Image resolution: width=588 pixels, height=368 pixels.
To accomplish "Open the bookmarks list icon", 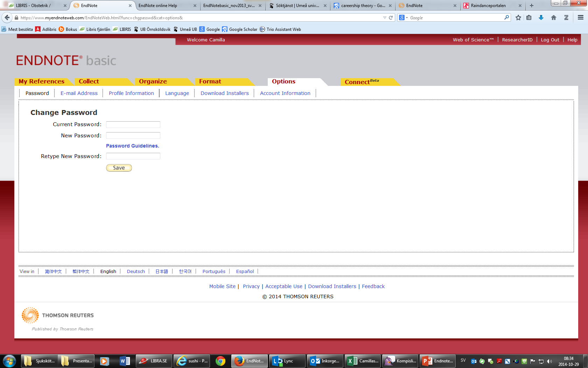I will point(529,18).
